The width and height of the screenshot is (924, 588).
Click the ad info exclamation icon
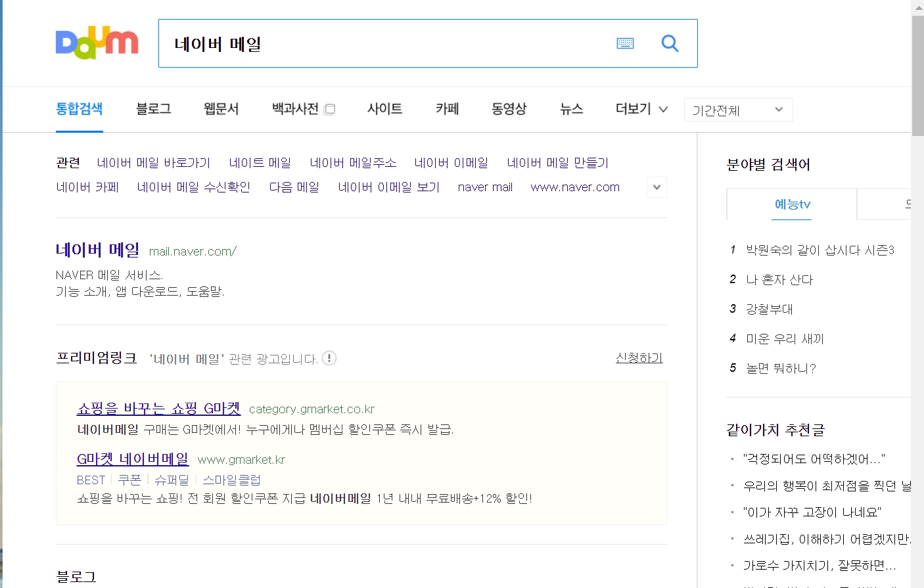(x=329, y=358)
